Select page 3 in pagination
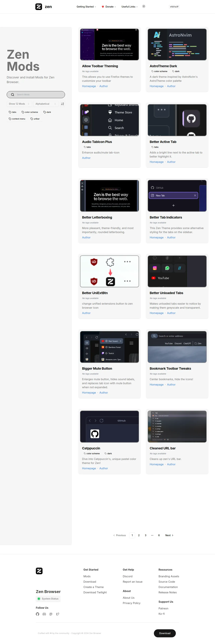This screenshot has width=215, height=644. [x=145, y=535]
